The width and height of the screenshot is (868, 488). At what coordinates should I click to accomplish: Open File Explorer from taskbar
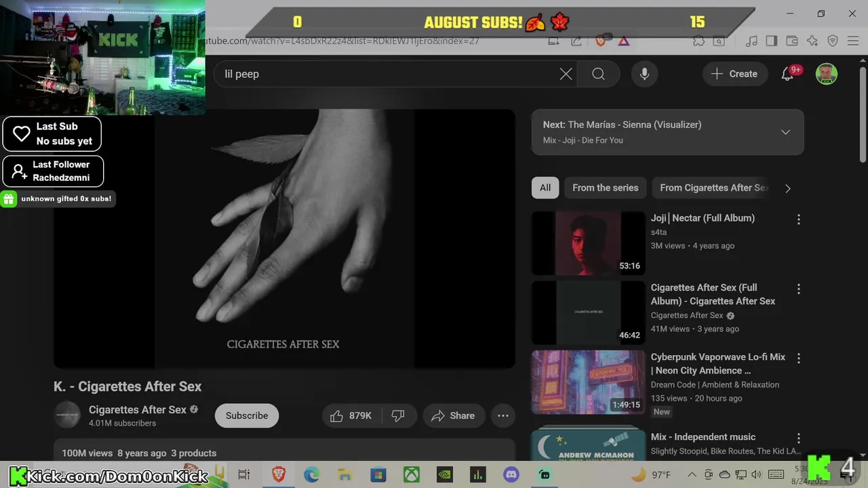[x=344, y=474]
